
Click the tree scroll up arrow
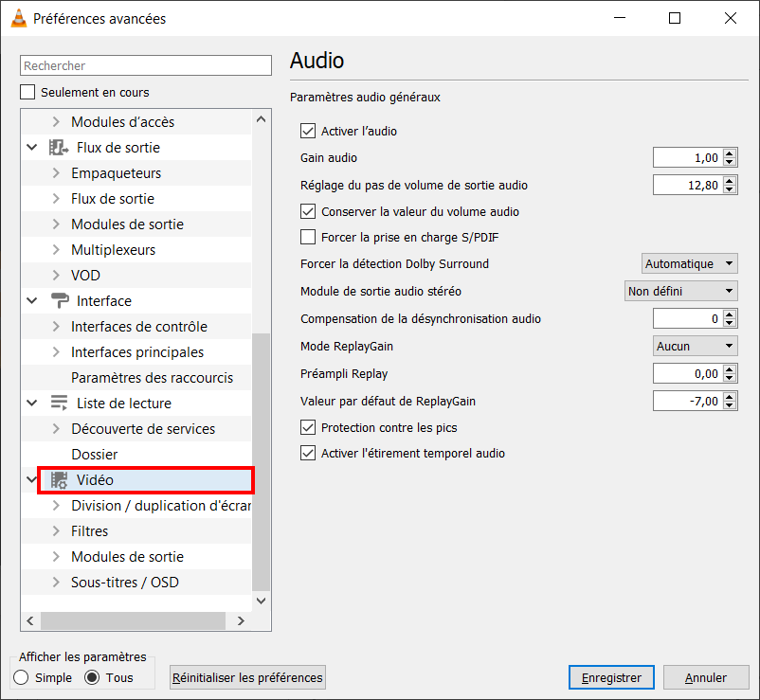tap(262, 118)
